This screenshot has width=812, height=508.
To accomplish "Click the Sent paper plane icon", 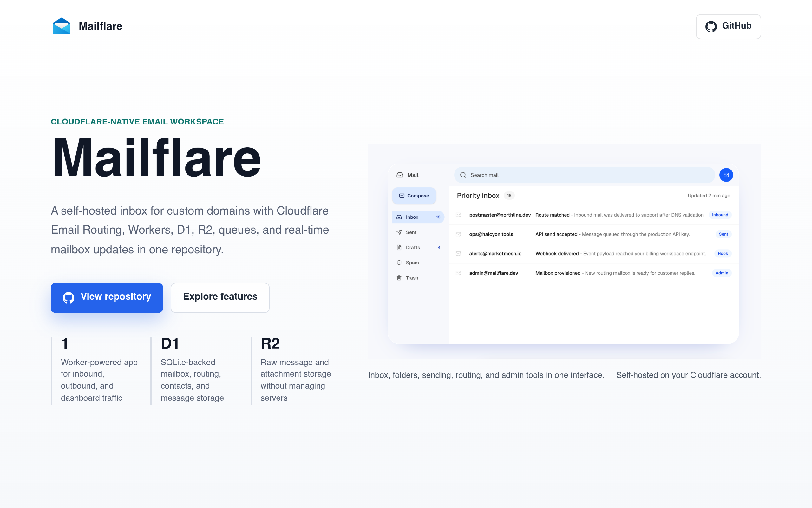I will (x=399, y=232).
